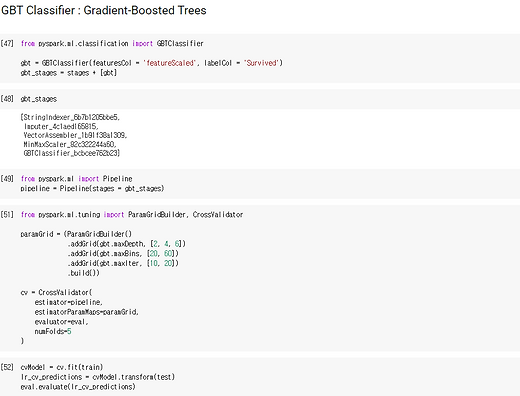Click the MinMaxScaler output entry
The width and height of the screenshot is (520, 396).
pos(70,144)
